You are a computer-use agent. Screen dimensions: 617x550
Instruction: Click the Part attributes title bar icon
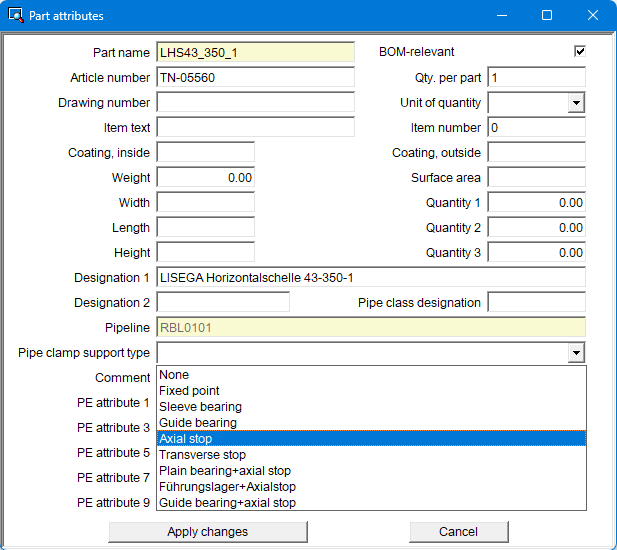(16, 16)
